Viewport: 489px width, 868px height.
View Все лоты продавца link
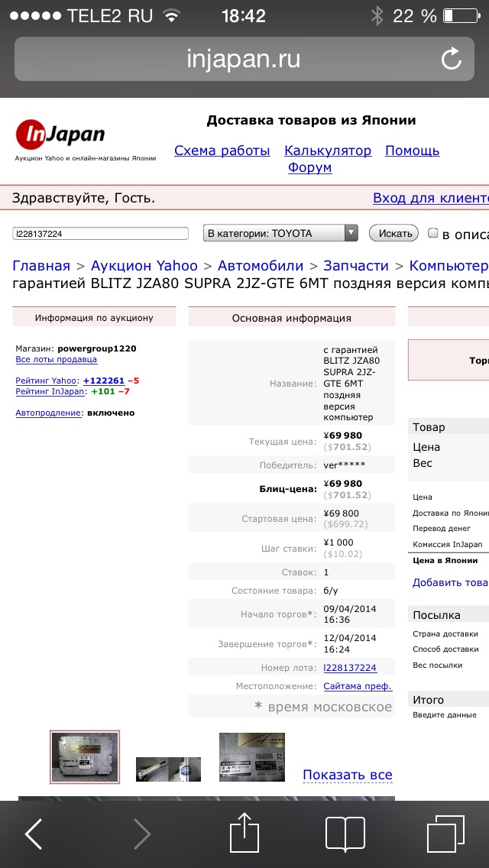pos(56,359)
